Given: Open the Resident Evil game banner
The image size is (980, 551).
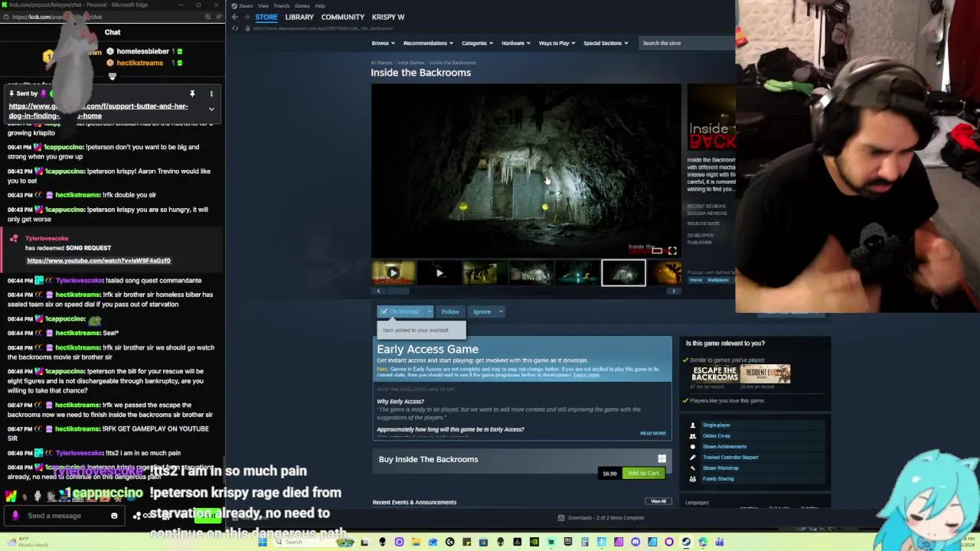Looking at the screenshot, I should click(x=765, y=373).
